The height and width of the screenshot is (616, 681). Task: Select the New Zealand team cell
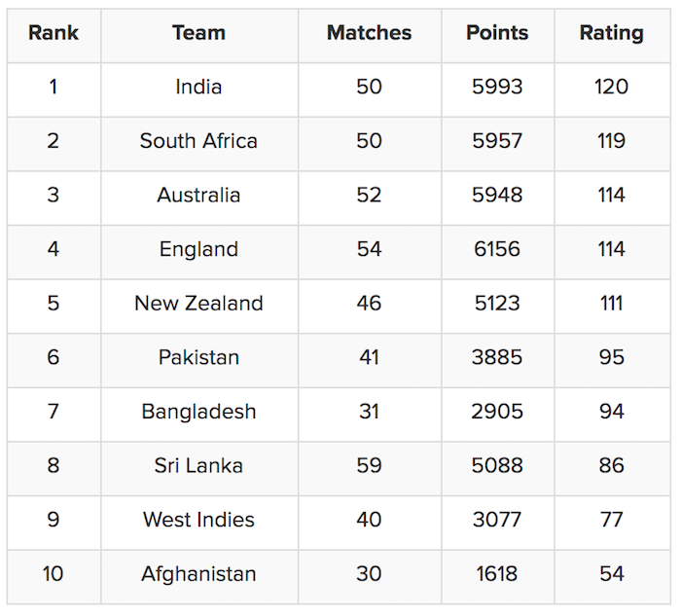click(198, 304)
